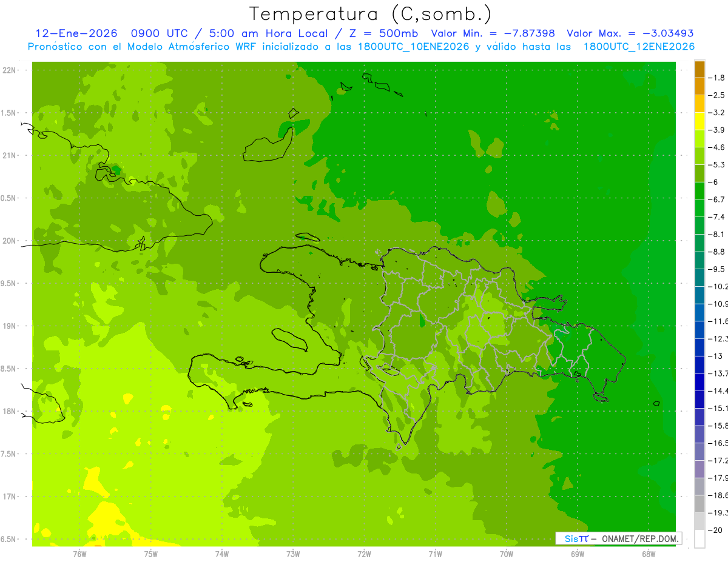Click the '-13' colorbar label
The width and height of the screenshot is (728, 562).
[x=716, y=356]
